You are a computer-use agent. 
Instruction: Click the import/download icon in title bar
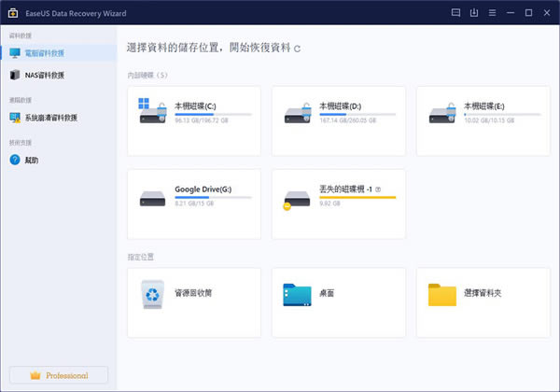pos(474,13)
